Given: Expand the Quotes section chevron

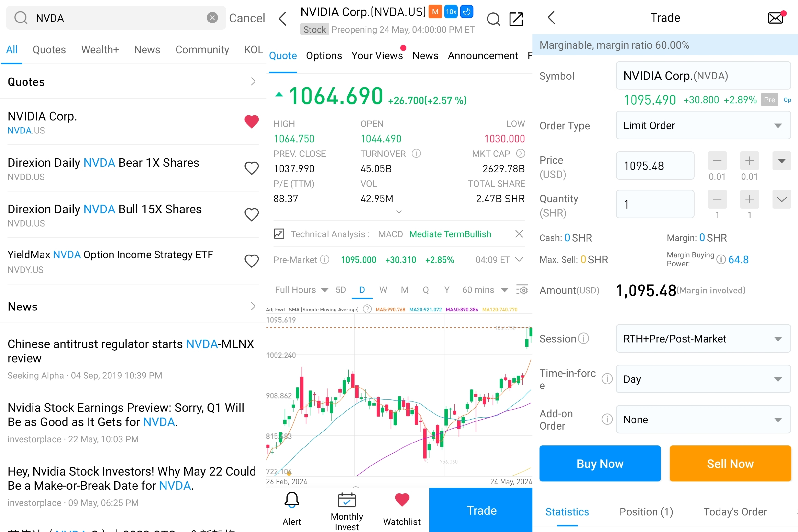Looking at the screenshot, I should point(253,81).
